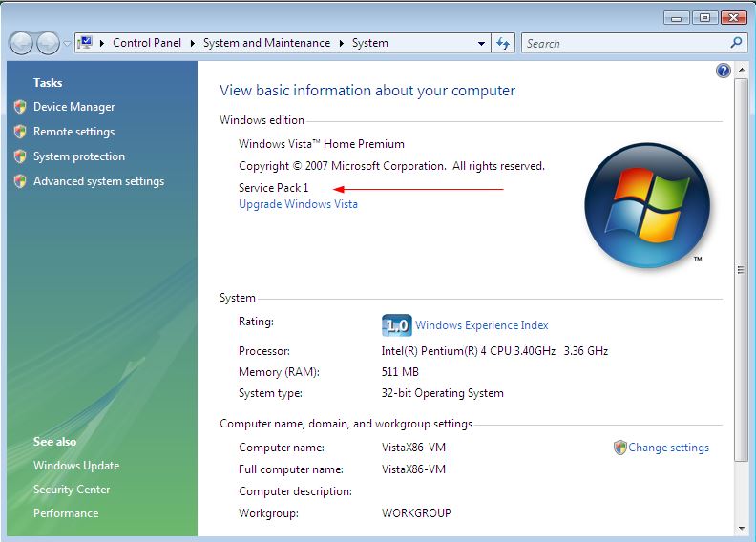Screen dimensions: 756x542
Task: Click scrollbar up arrow
Action: point(741,71)
